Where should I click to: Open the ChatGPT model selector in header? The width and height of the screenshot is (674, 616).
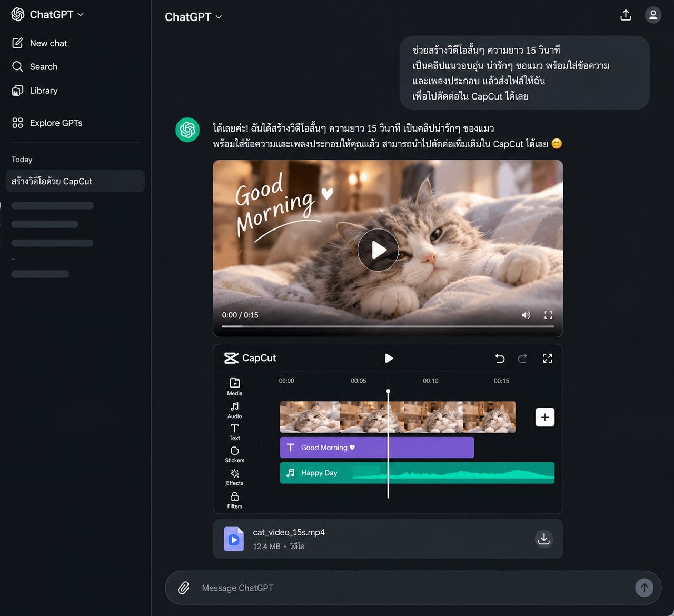pyautogui.click(x=193, y=17)
